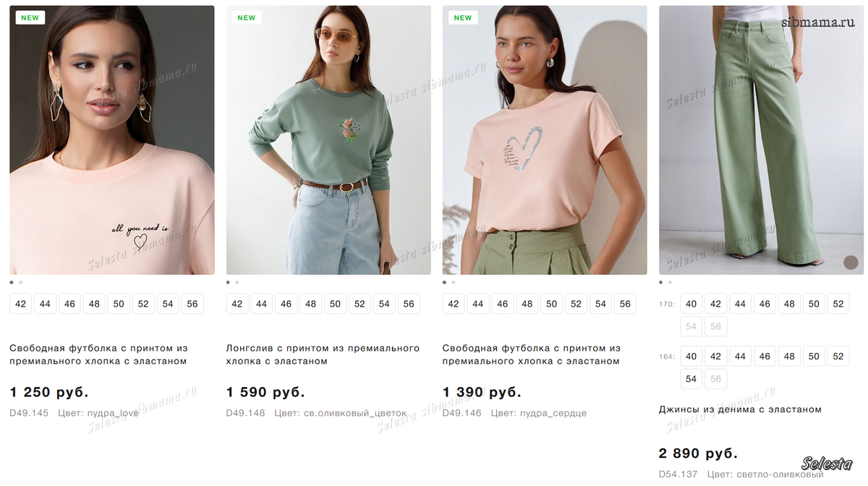Click the brown round swatch on jeans photo
This screenshot has width=868, height=486.
(851, 263)
